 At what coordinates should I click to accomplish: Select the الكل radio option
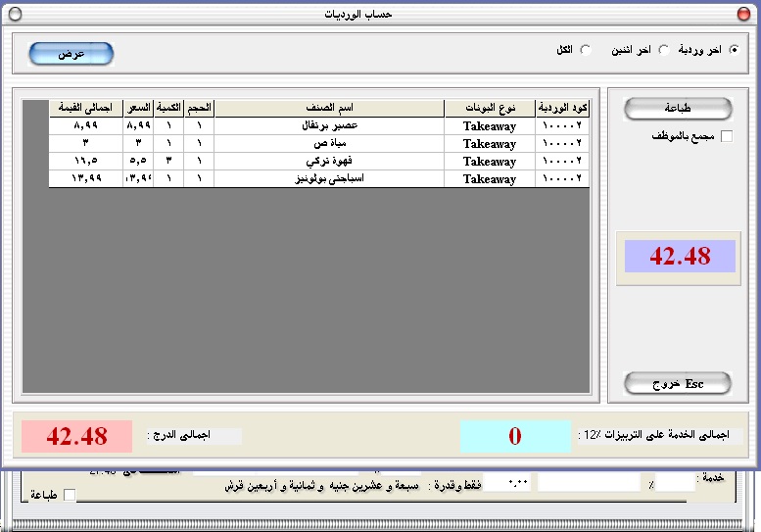(586, 50)
